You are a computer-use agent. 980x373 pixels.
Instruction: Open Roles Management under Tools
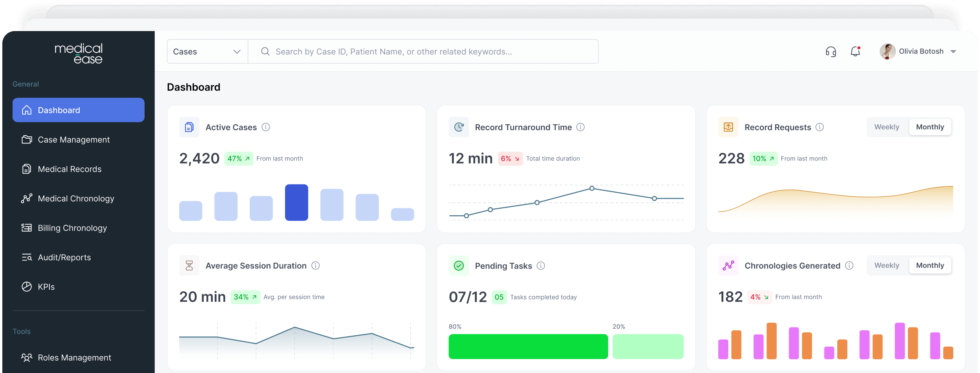pos(74,358)
